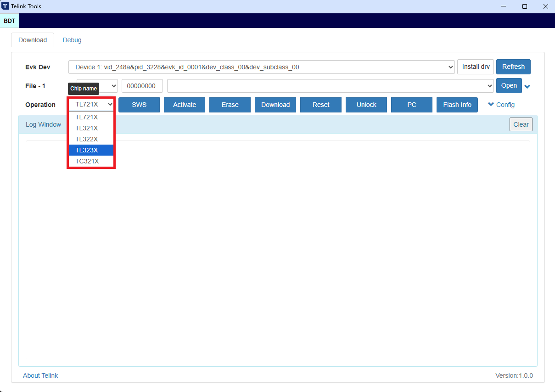Viewport: 555px width, 392px height.
Task: Refresh the Evk device list
Action: (513, 67)
